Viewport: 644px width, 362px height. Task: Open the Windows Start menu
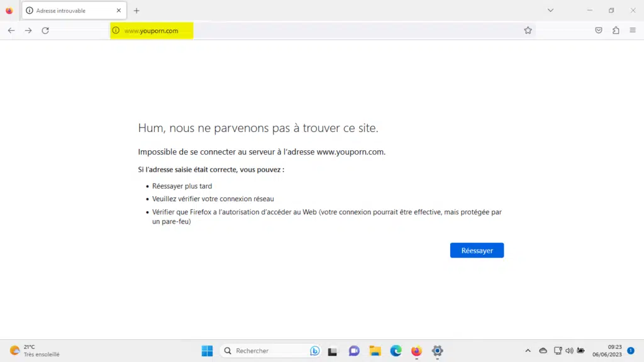tap(207, 351)
